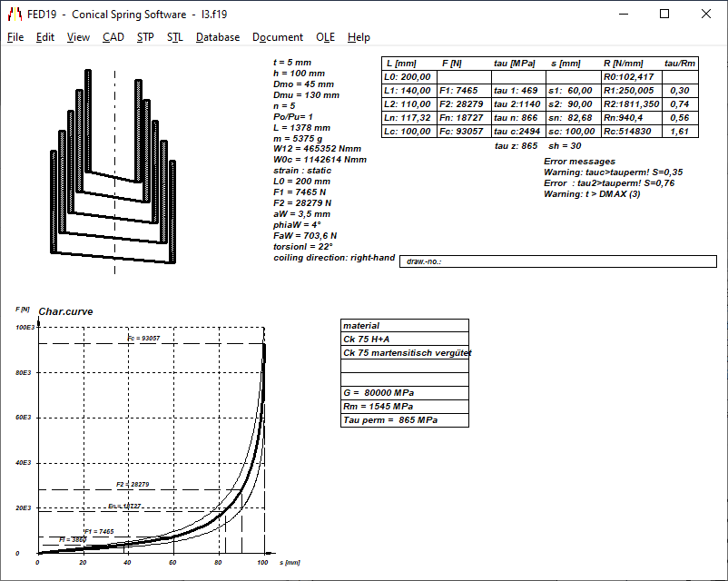Close the Conical Spring Software window

coord(706,14)
